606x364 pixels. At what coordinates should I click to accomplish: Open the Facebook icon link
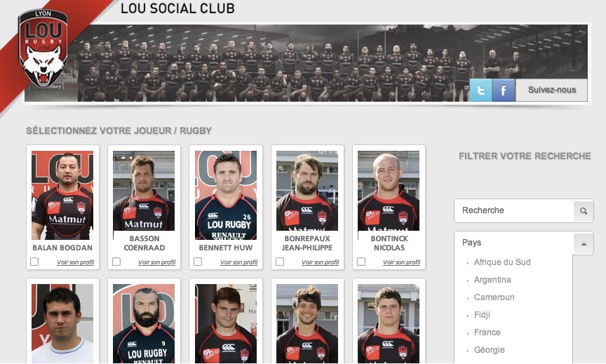pos(503,90)
